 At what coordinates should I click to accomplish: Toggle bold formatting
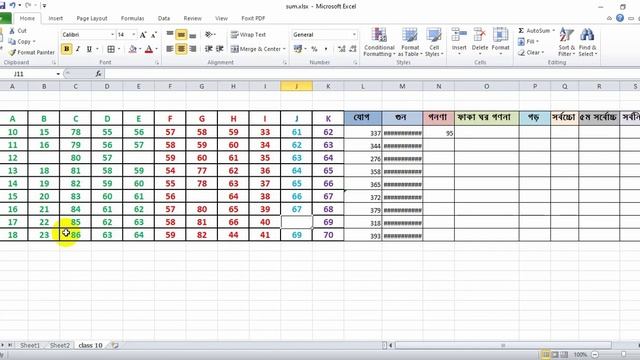point(67,49)
